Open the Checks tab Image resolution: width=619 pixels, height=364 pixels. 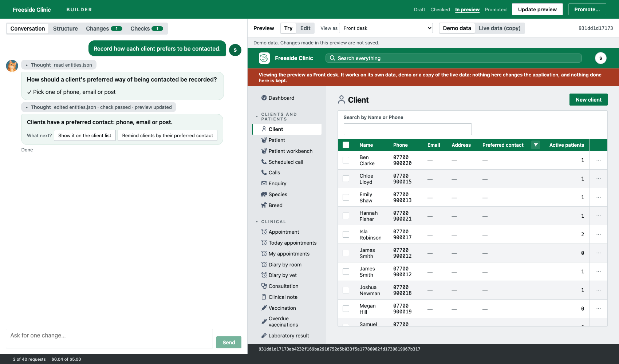pos(147,29)
